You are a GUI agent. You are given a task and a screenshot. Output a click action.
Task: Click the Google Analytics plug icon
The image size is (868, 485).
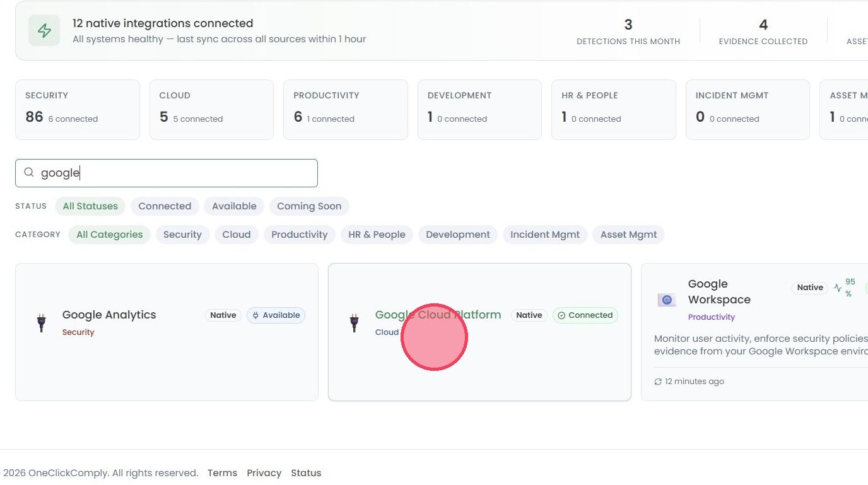42,322
